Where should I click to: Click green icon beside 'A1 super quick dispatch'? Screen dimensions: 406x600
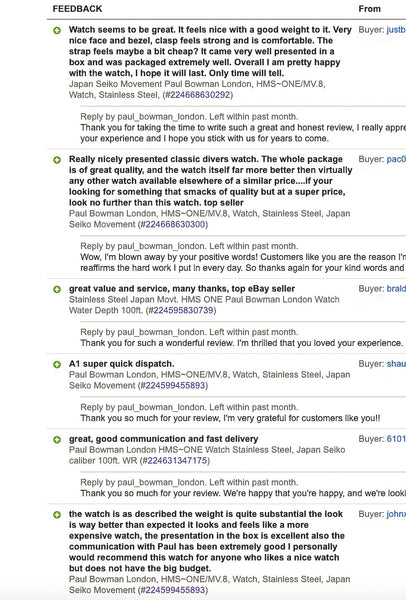(x=57, y=364)
